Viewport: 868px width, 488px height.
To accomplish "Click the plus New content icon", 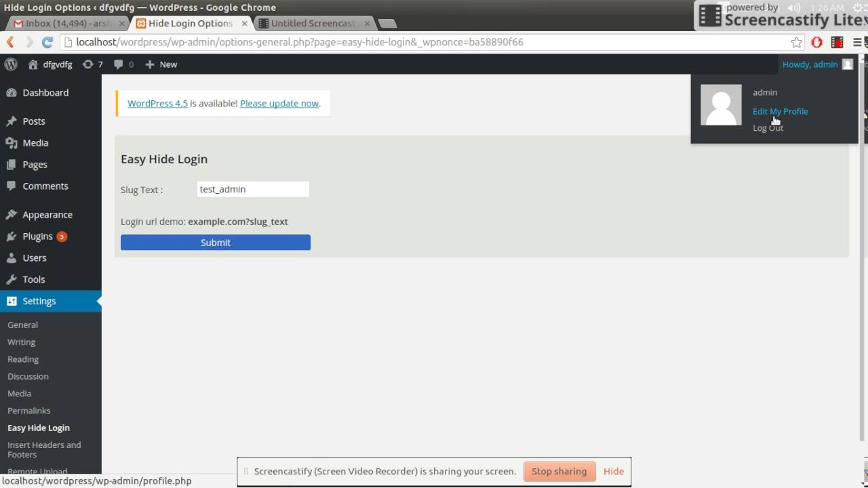I will tap(150, 64).
